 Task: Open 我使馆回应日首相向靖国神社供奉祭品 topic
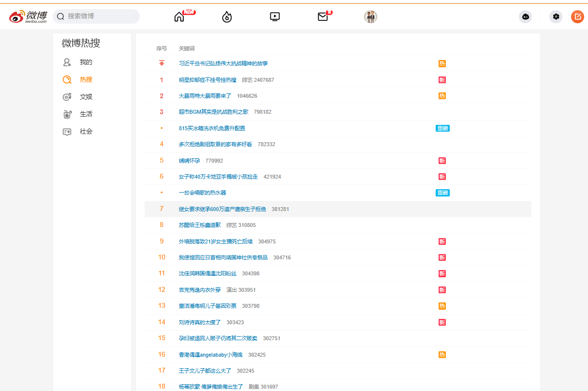tap(223, 257)
